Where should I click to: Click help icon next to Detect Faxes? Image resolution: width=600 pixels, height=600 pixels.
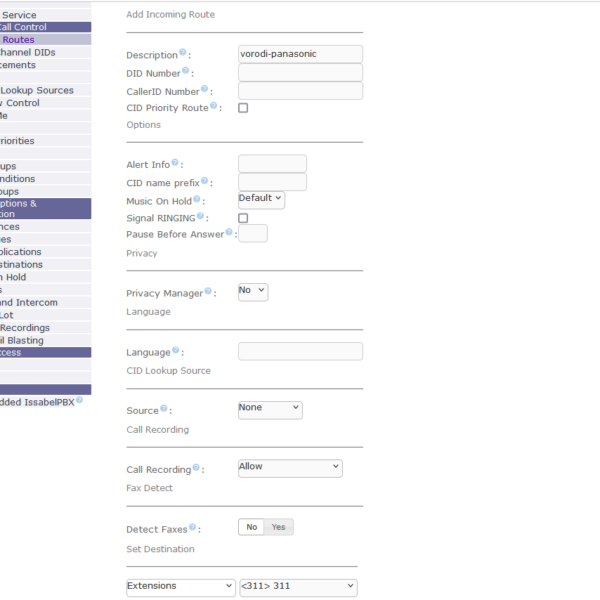193,526
